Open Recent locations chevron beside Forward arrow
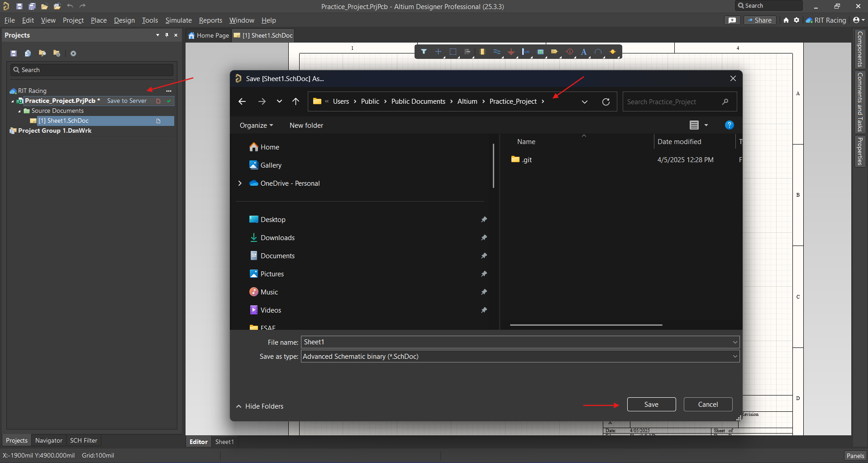 [279, 101]
